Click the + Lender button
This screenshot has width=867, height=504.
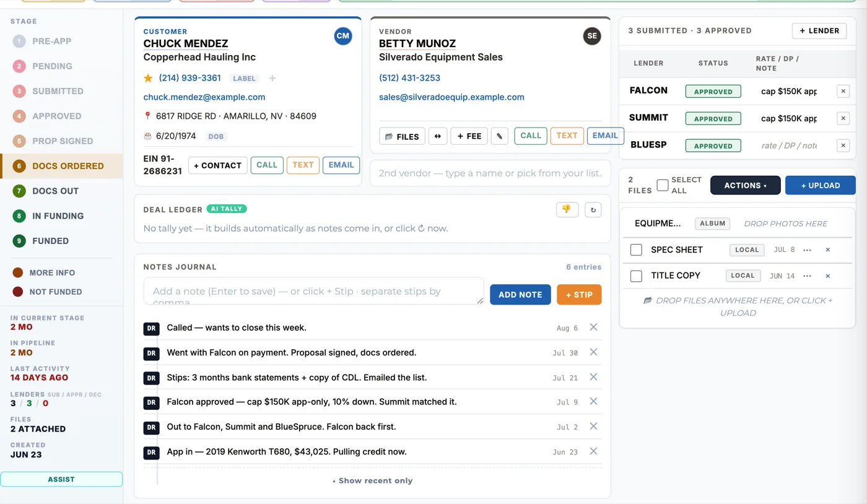(819, 30)
